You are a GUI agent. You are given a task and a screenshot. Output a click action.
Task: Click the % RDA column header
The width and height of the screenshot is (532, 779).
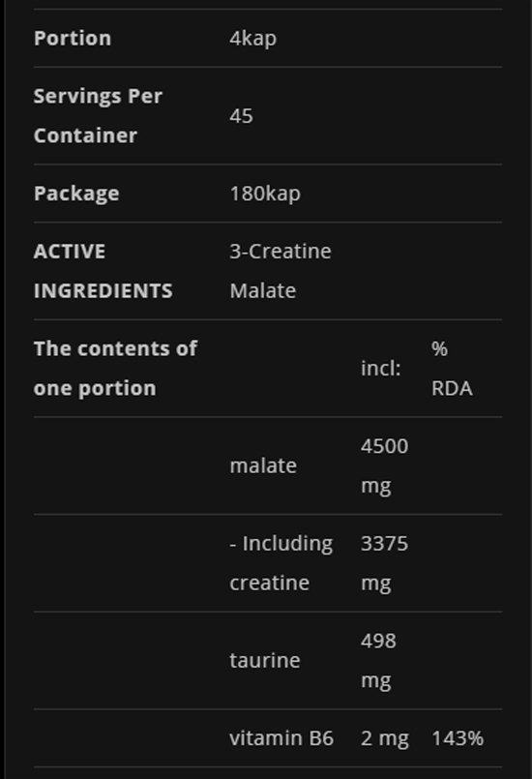point(452,368)
